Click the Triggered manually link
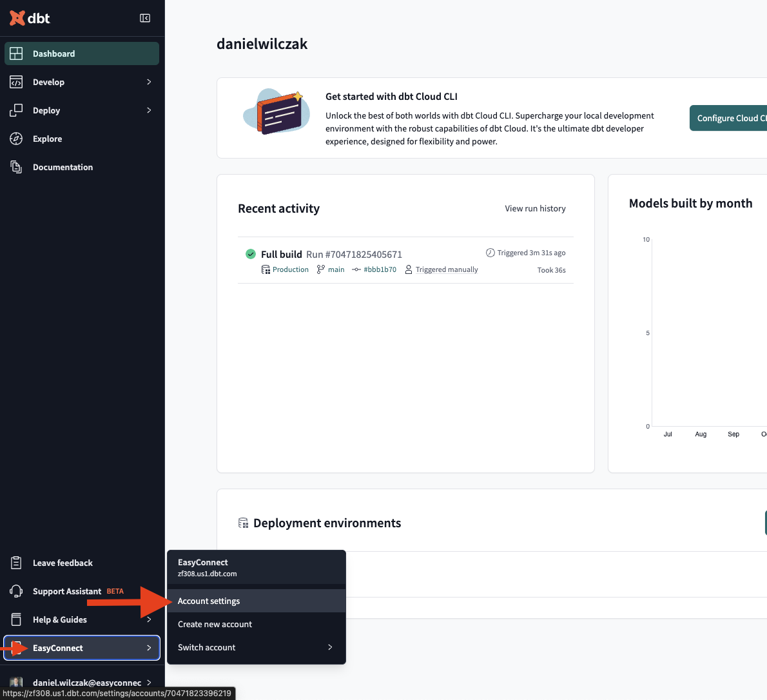This screenshot has width=767, height=700. click(x=447, y=269)
